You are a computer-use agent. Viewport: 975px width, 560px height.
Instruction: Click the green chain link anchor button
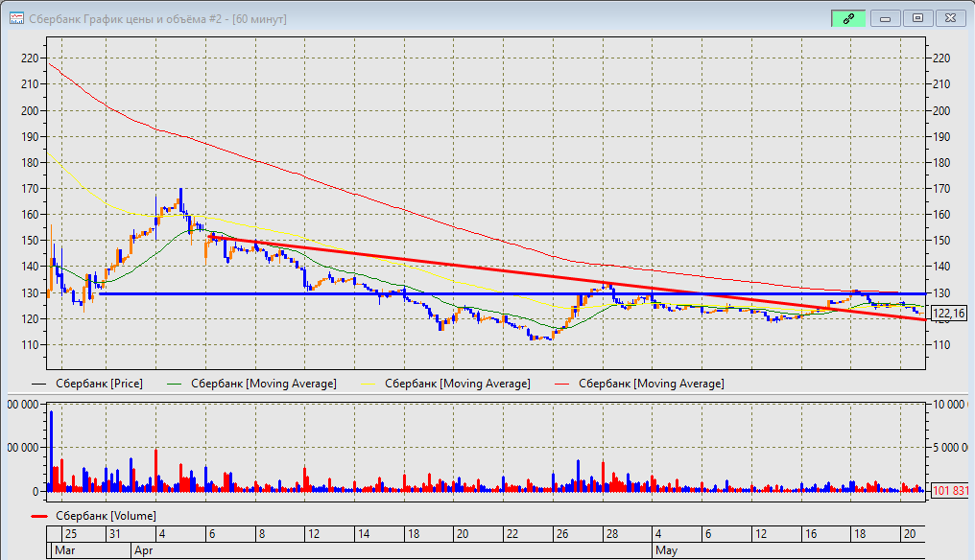click(x=848, y=18)
